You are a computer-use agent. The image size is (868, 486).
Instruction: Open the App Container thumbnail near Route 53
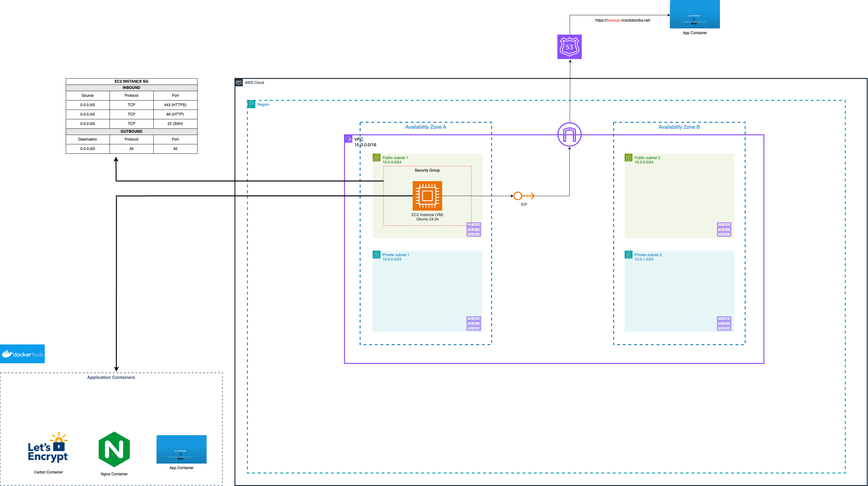[x=695, y=14]
